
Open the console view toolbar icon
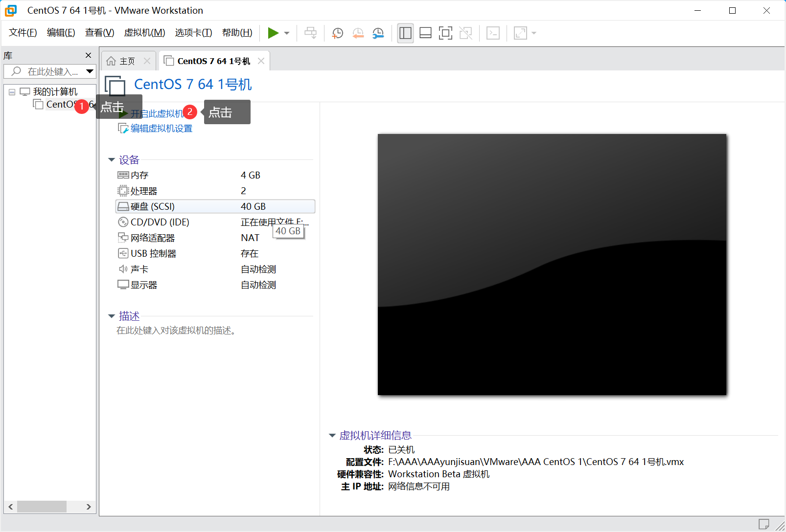tap(493, 33)
